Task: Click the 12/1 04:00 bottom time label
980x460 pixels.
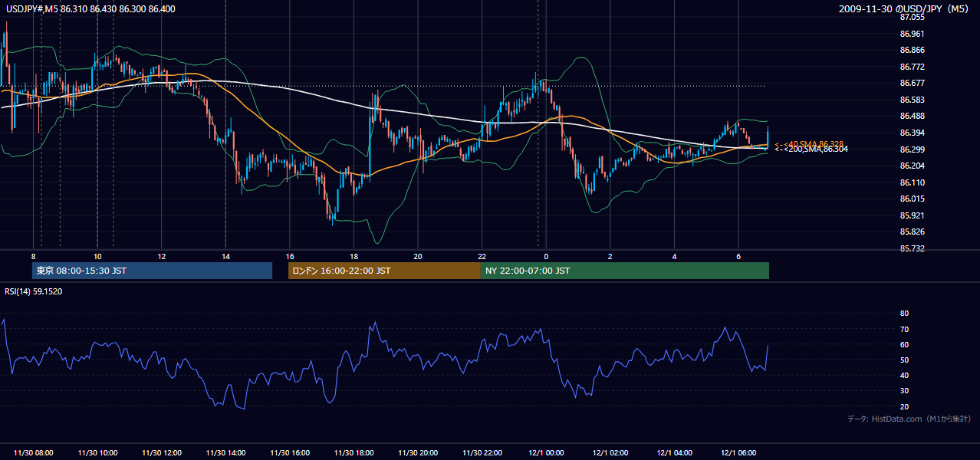Action: tap(674, 453)
